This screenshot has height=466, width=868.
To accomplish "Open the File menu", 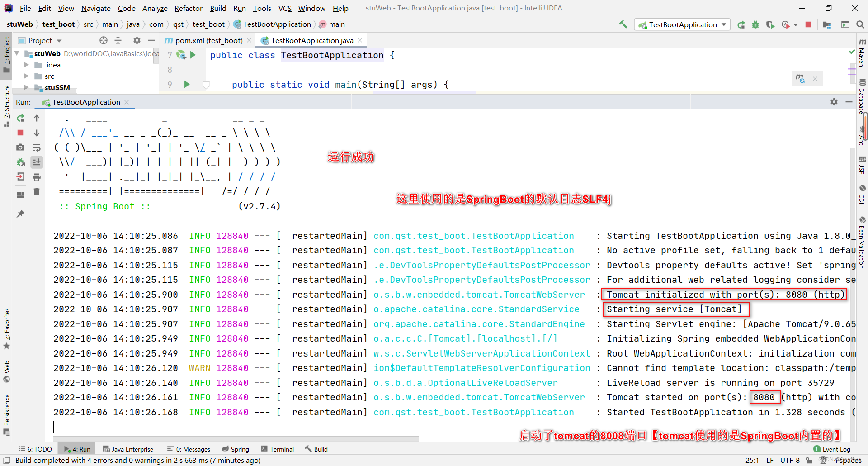I will click(x=25, y=8).
